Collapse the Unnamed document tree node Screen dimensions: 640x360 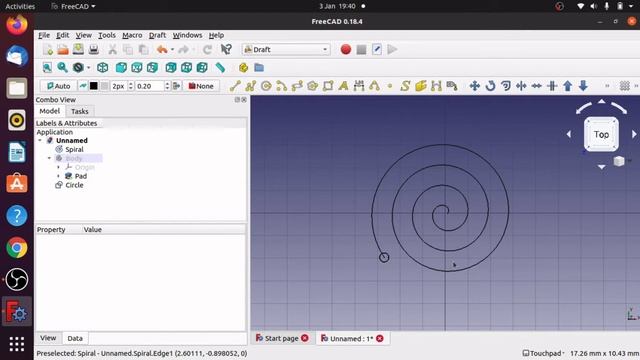pos(40,140)
